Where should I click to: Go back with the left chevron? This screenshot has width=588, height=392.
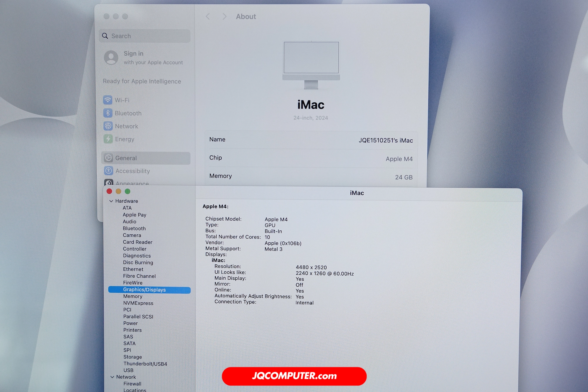[x=208, y=16]
